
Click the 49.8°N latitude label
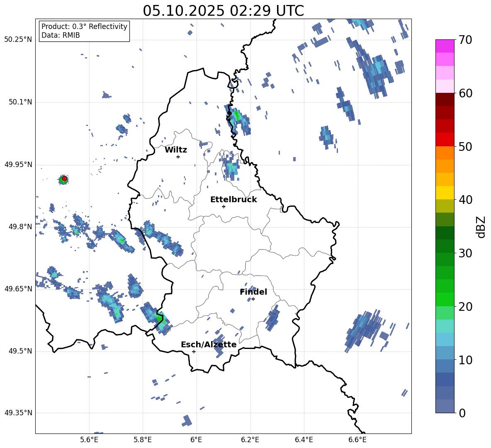click(x=20, y=227)
